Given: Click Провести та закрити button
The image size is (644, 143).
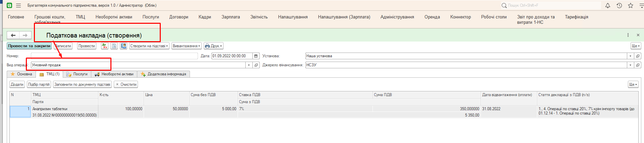Looking at the screenshot, I should click(x=29, y=46).
